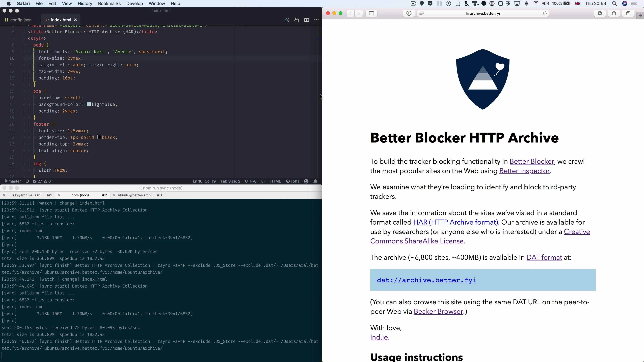Click the 1Password extension button
Screen dimensions: 644x362
(409, 13)
